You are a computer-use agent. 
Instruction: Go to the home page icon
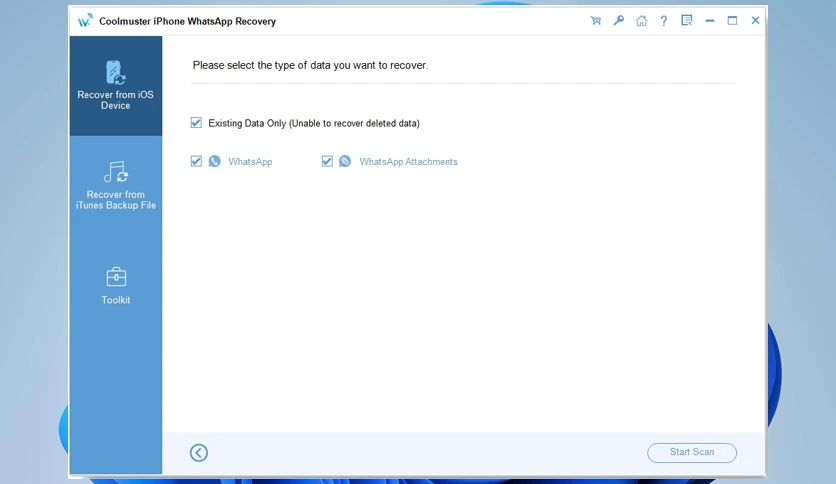tap(641, 21)
